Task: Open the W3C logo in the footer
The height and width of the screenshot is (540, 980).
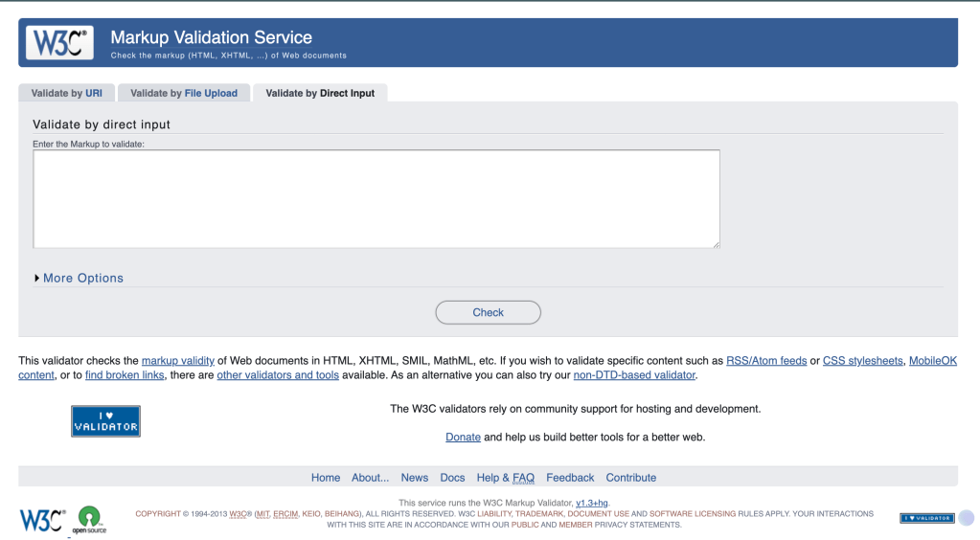Action: [x=42, y=521]
